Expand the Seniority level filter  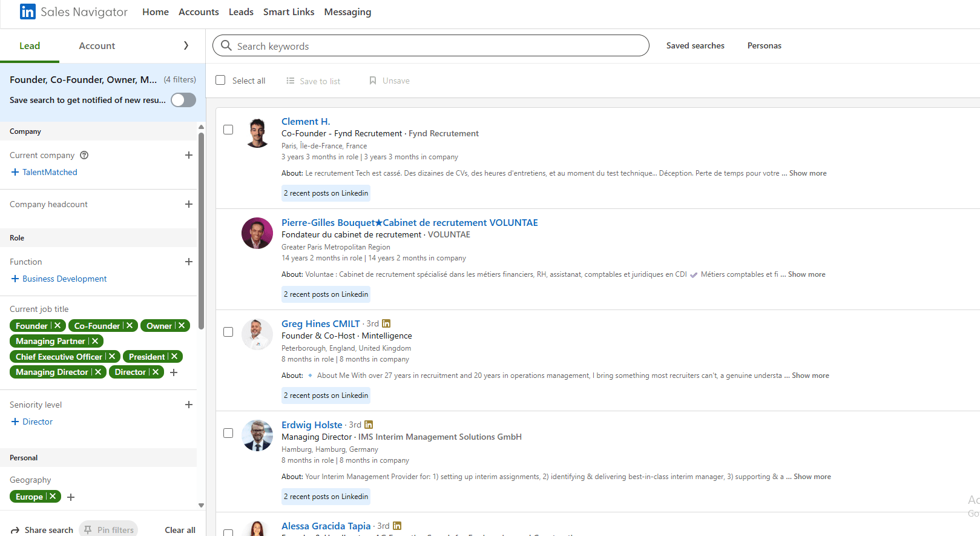coord(189,405)
